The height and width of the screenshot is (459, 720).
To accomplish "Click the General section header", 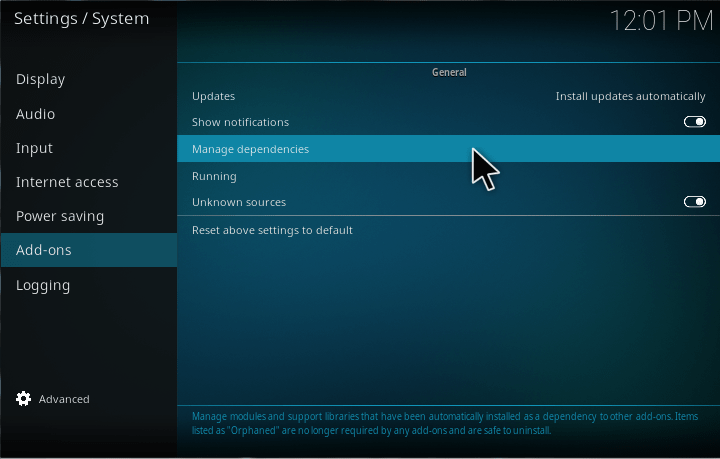I will pos(449,72).
